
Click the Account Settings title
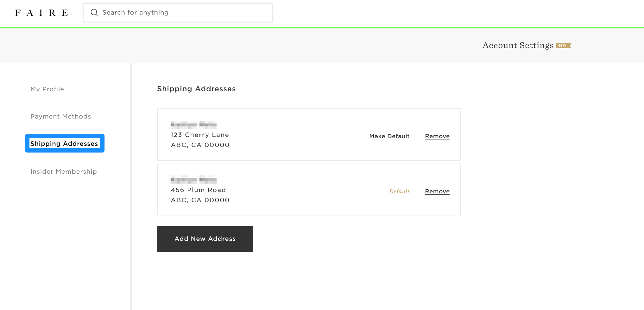(x=518, y=45)
